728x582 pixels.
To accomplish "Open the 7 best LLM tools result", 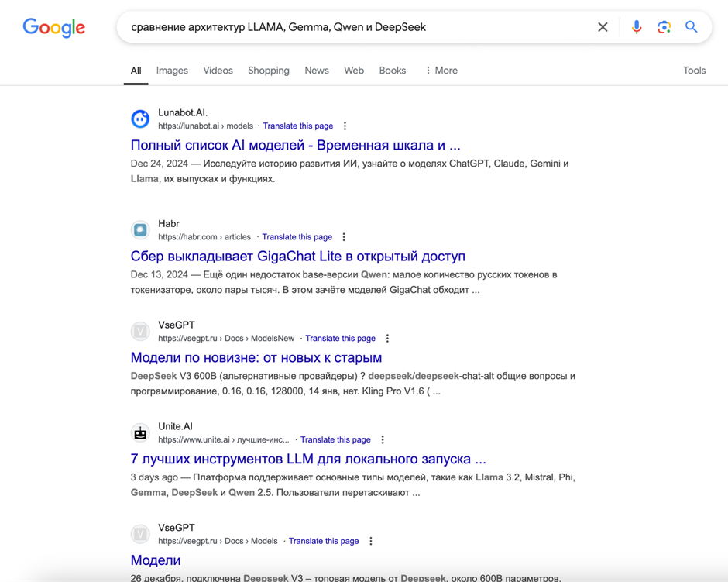I will (308, 459).
